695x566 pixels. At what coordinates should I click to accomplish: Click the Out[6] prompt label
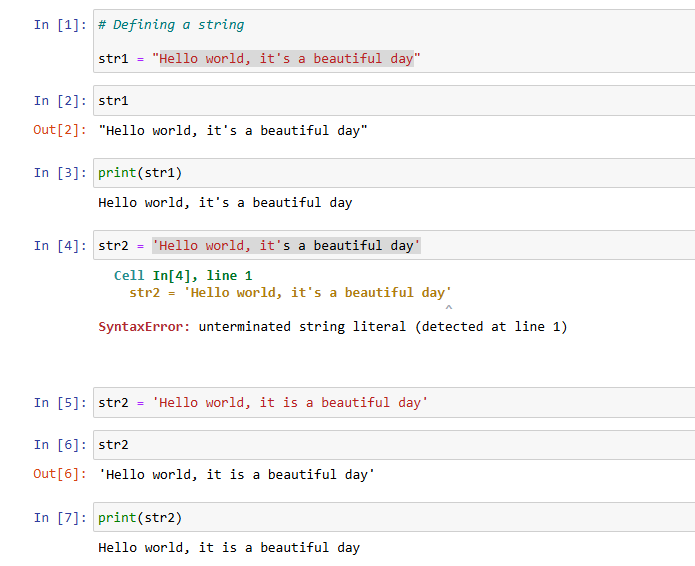[x=60, y=474]
